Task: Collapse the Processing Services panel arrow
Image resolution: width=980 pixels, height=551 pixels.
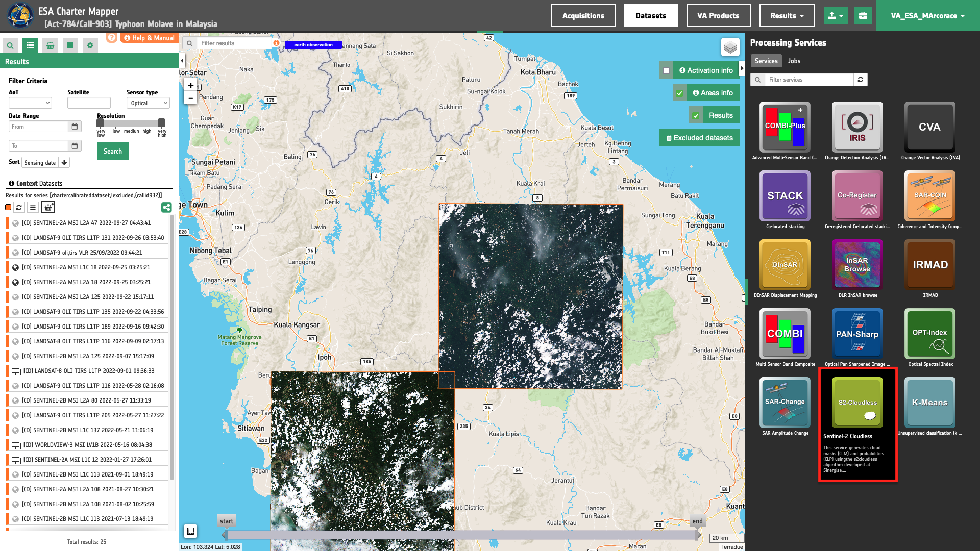Action: (742, 68)
